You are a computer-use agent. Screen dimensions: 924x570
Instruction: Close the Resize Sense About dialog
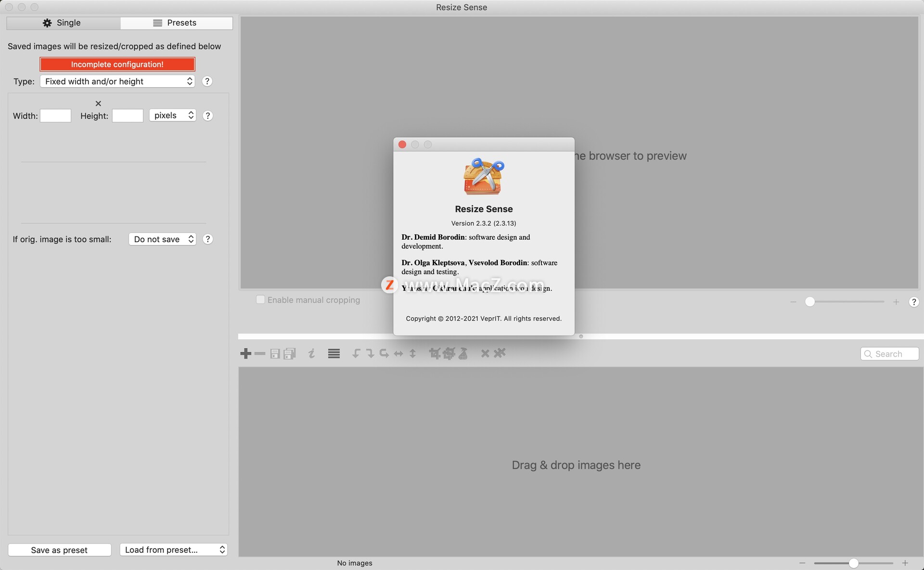[402, 144]
